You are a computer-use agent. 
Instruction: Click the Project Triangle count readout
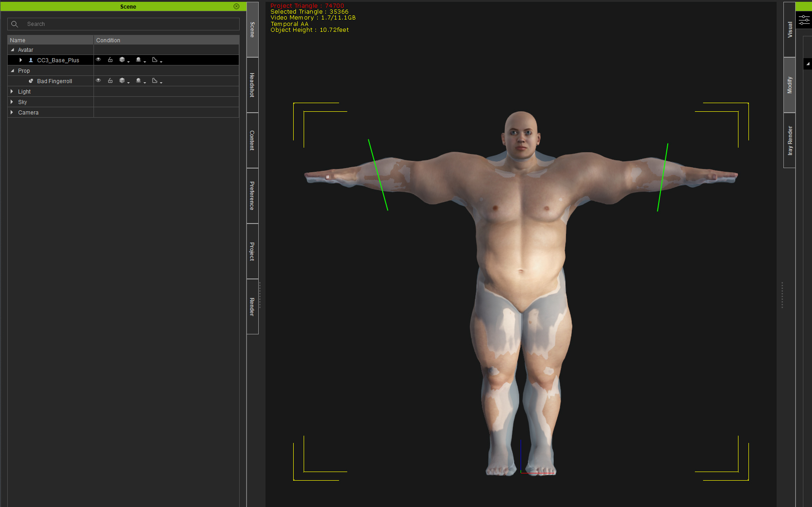307,6
